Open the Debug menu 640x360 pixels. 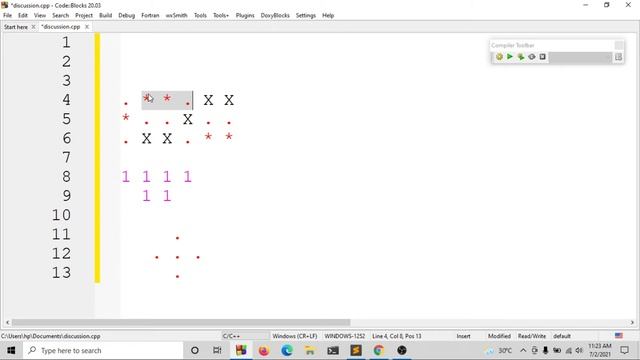[x=127, y=16]
